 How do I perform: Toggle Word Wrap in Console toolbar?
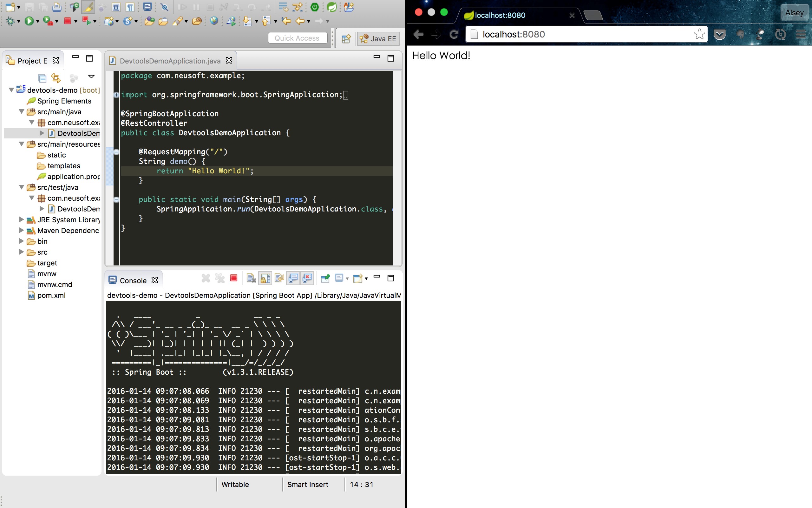(279, 278)
